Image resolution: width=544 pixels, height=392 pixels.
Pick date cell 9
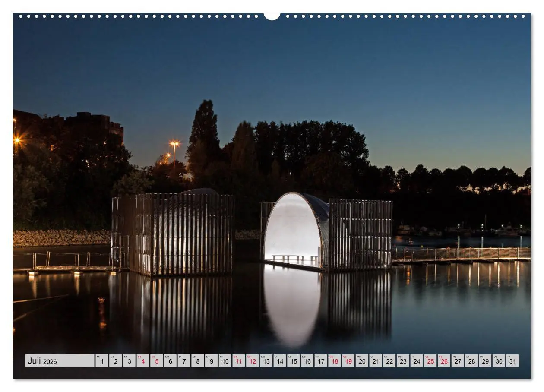coord(211,361)
